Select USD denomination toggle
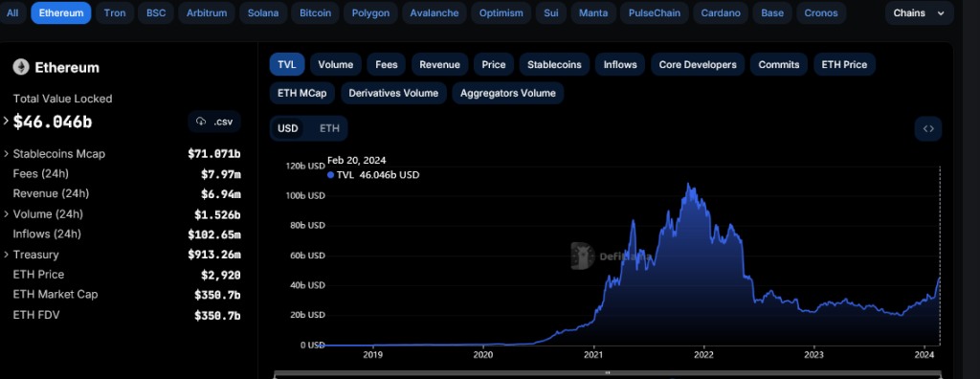The width and height of the screenshot is (980, 379). click(x=288, y=128)
